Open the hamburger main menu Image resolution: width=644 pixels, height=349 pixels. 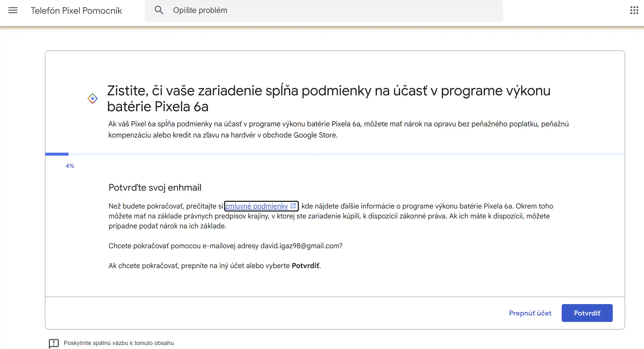click(13, 10)
